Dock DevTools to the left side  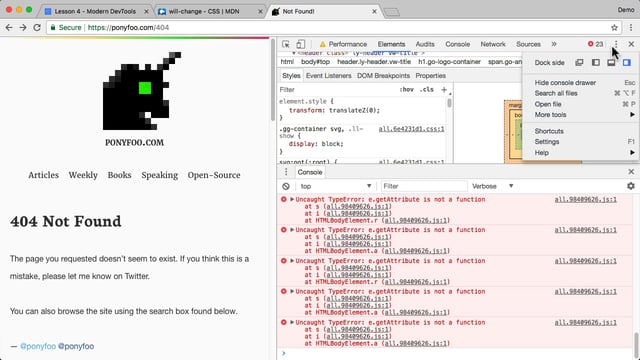(596, 62)
